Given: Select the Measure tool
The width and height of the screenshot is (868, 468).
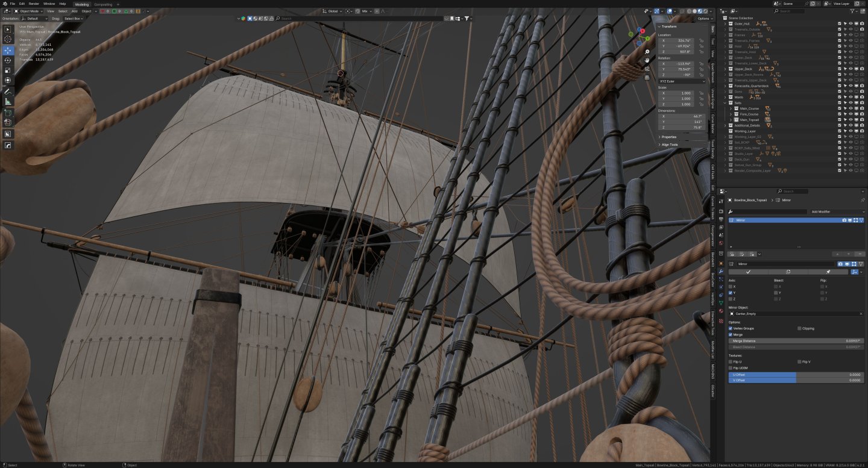Looking at the screenshot, I should pyautogui.click(x=8, y=101).
